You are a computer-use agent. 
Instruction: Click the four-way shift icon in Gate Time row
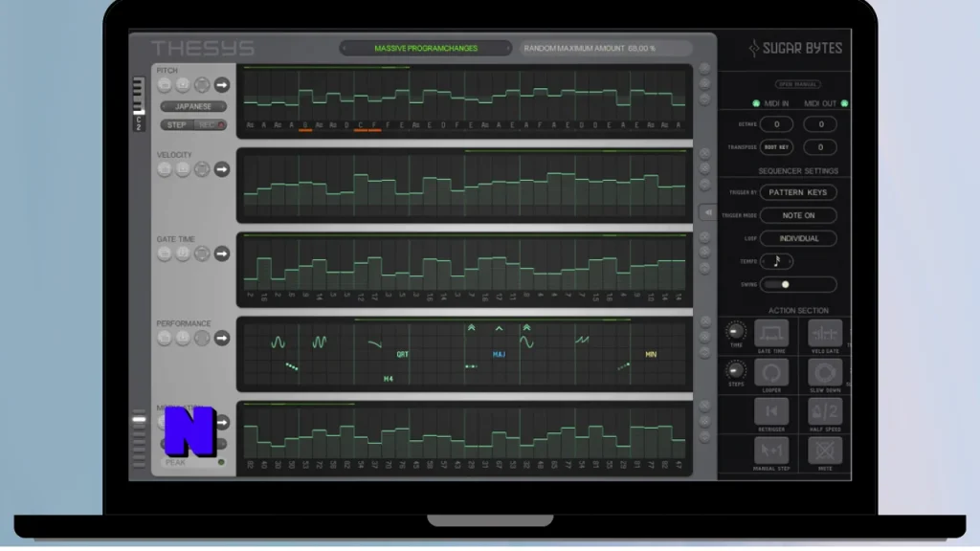[202, 253]
